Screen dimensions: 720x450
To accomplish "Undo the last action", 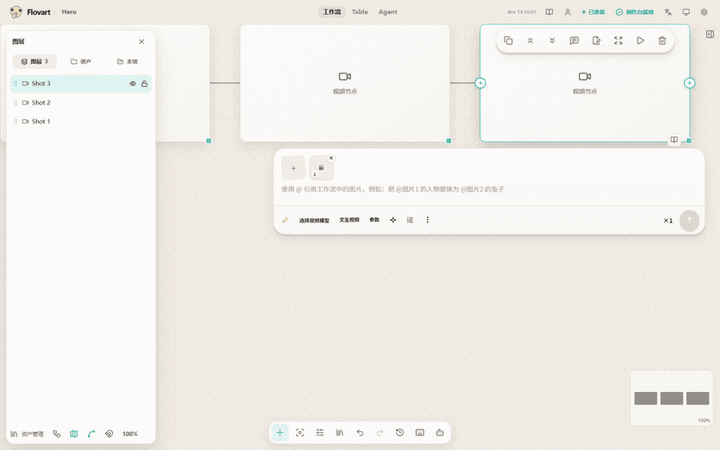I will point(360,433).
